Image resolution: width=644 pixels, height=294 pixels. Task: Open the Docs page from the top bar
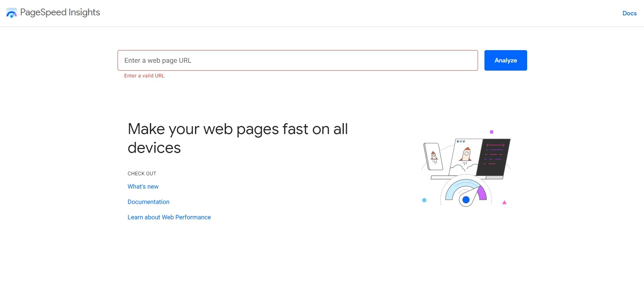(x=630, y=13)
